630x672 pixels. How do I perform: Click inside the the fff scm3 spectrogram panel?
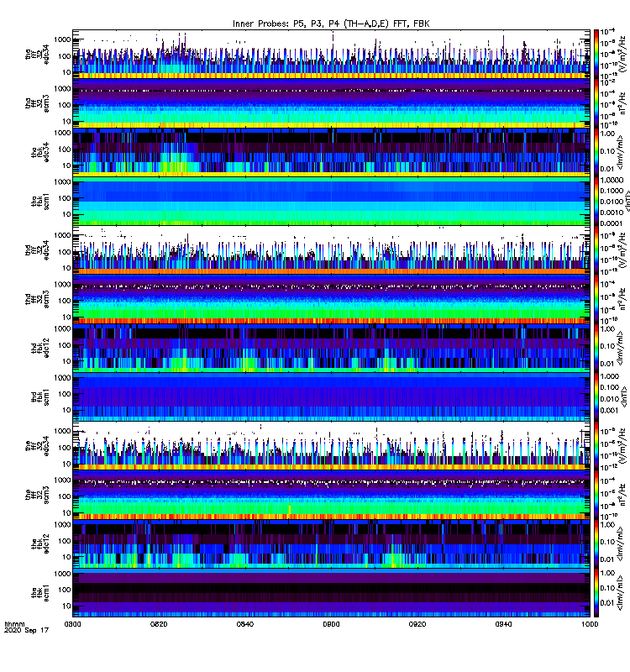click(x=331, y=495)
